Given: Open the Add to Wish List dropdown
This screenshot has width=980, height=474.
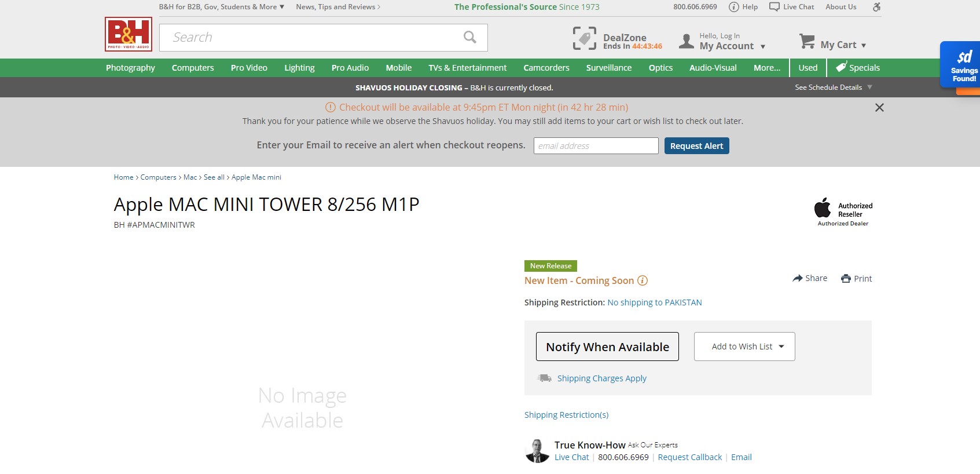Looking at the screenshot, I should 744,347.
